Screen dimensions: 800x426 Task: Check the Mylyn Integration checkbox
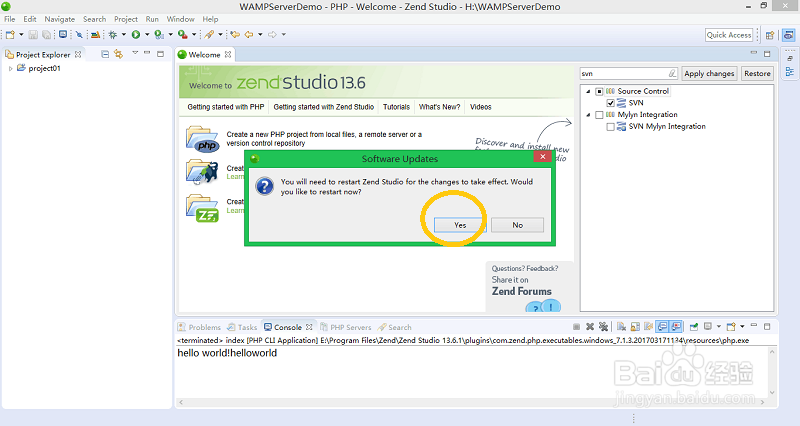tap(599, 115)
